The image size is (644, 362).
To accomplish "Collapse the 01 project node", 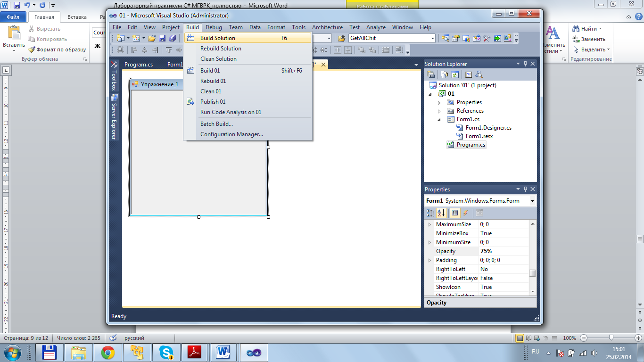I will point(430,94).
